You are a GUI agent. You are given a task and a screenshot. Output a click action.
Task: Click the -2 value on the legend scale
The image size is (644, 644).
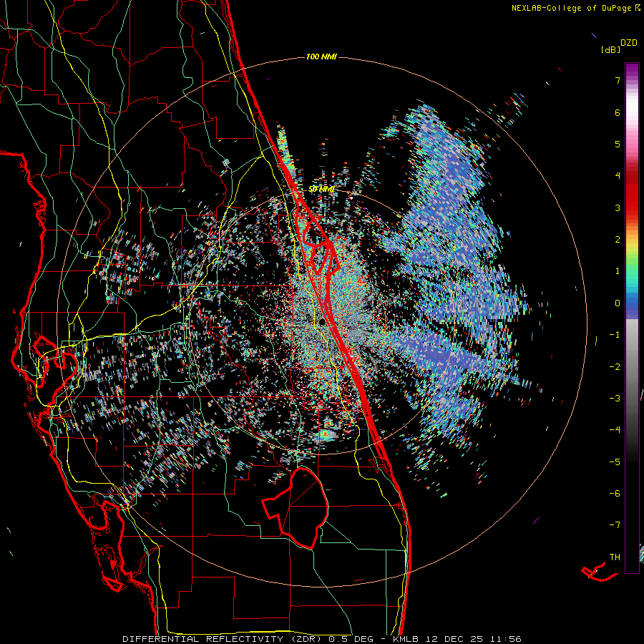pyautogui.click(x=615, y=366)
